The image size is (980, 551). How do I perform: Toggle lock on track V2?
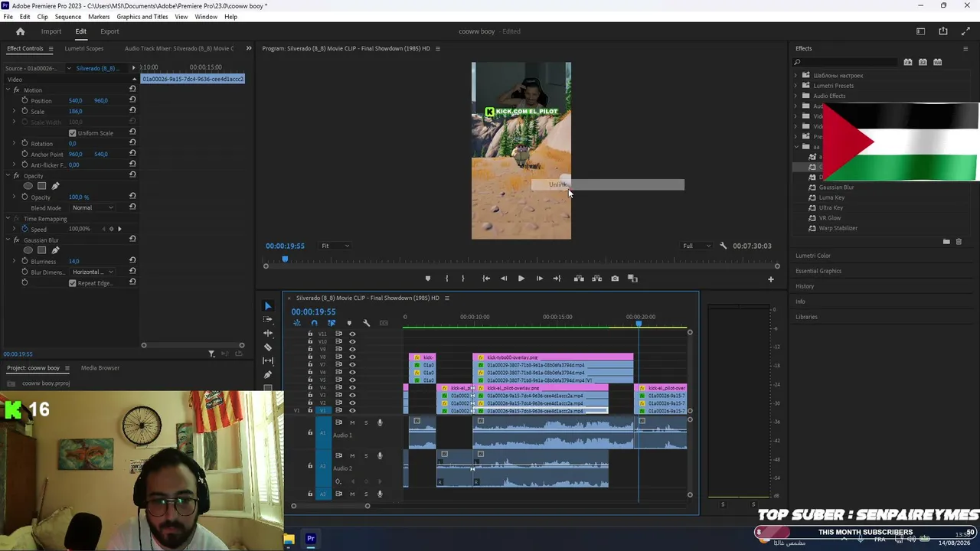[310, 403]
